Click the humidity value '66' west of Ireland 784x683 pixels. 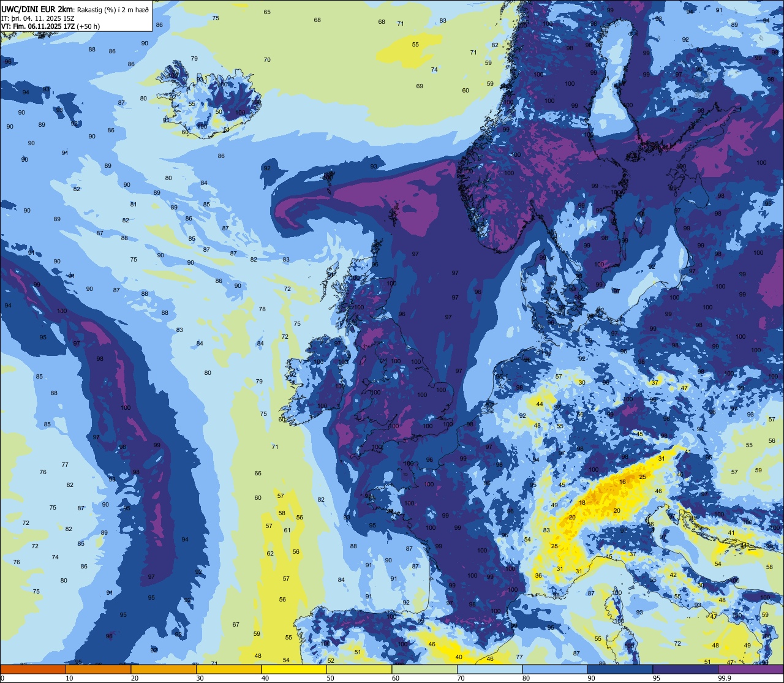258,473
